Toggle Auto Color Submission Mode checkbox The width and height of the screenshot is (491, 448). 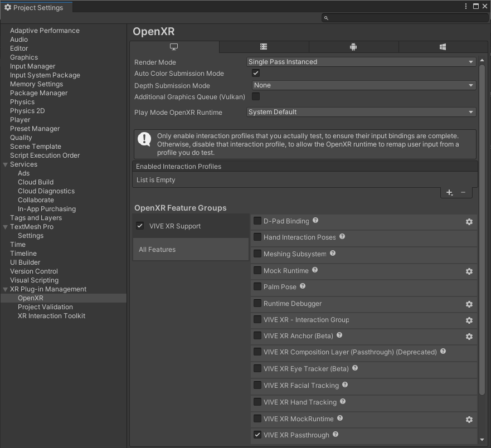tap(256, 73)
